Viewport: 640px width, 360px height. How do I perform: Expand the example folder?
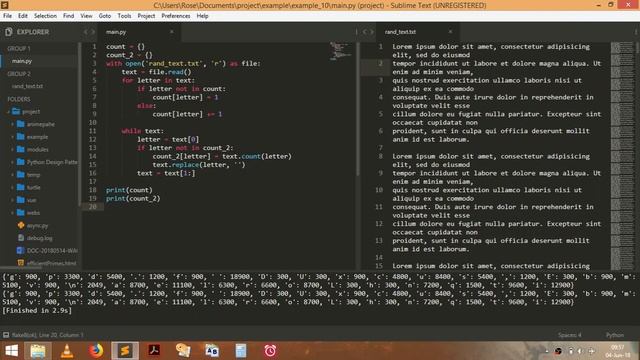(x=12, y=137)
